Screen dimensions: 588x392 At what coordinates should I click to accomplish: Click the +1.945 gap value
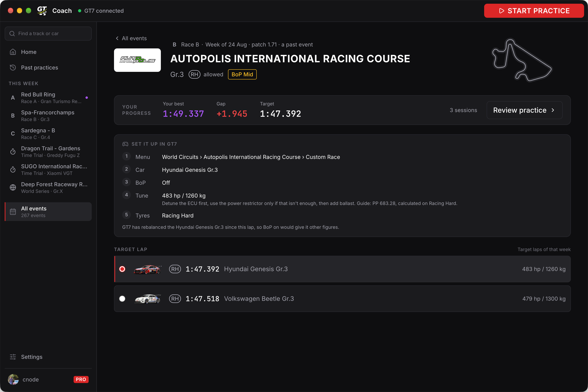232,114
